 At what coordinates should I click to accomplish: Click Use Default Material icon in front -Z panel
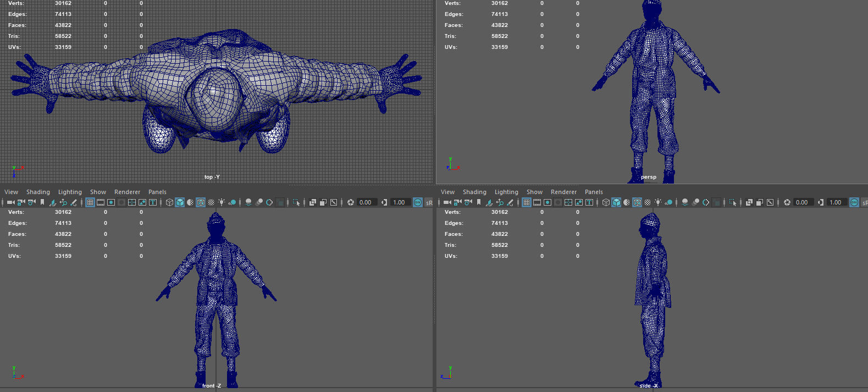click(x=190, y=202)
